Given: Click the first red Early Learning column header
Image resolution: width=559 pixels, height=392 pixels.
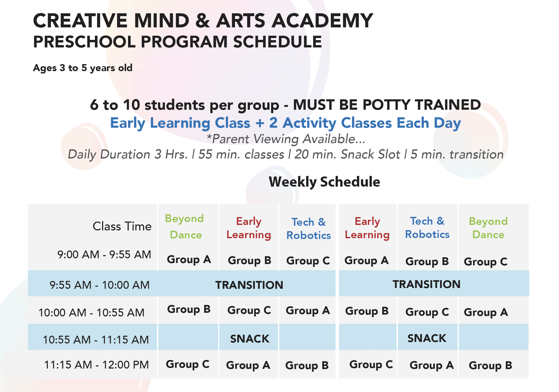Looking at the screenshot, I should pyautogui.click(x=249, y=228).
